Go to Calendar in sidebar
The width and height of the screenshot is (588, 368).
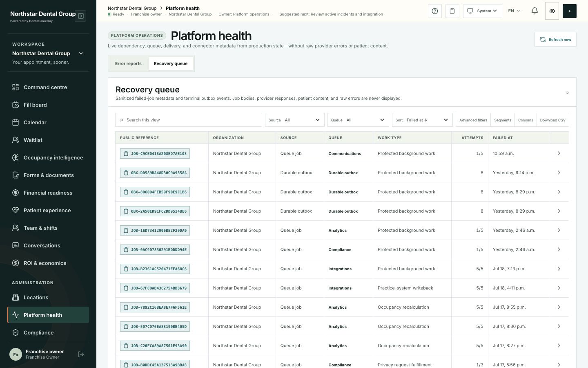[48, 122]
